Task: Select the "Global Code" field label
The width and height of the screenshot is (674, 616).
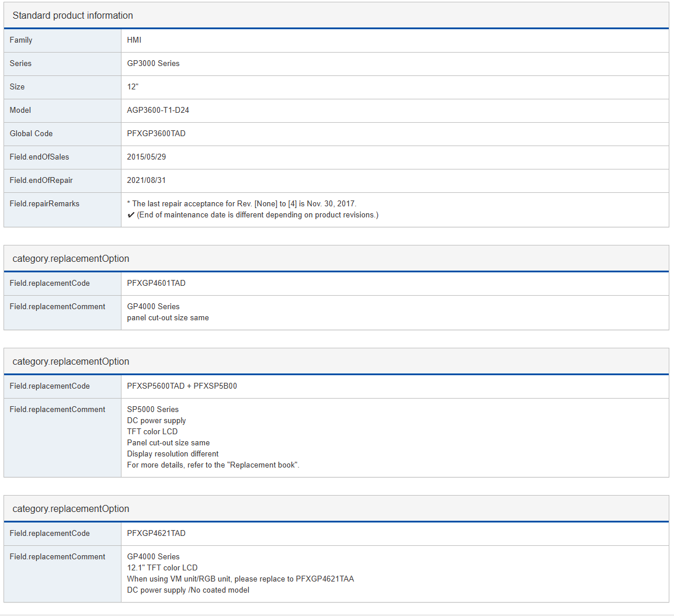Action: click(32, 133)
